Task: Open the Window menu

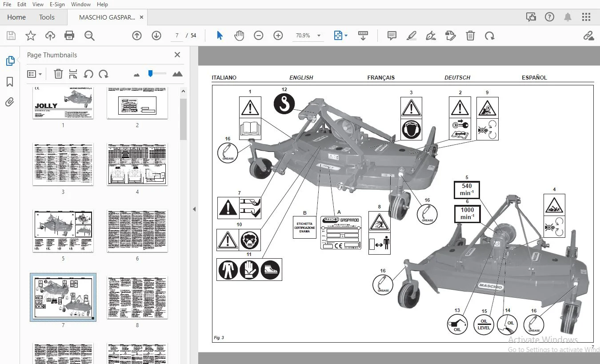Action: (x=81, y=4)
